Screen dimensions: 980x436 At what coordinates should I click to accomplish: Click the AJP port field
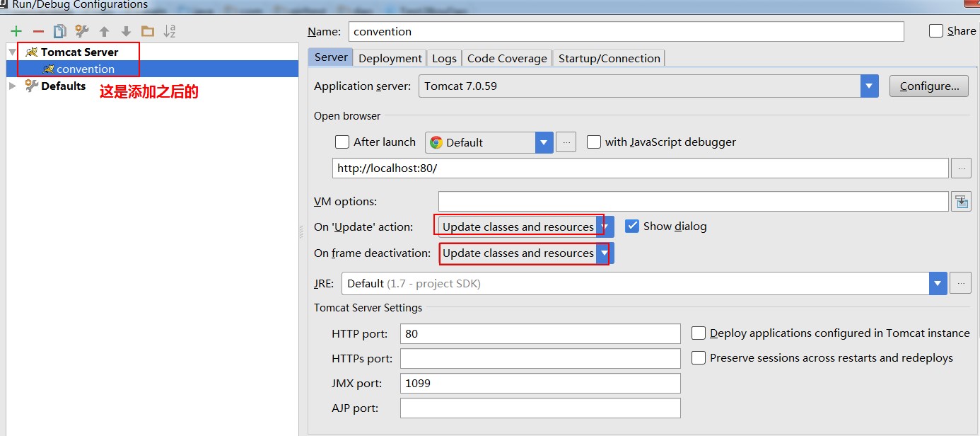point(540,408)
